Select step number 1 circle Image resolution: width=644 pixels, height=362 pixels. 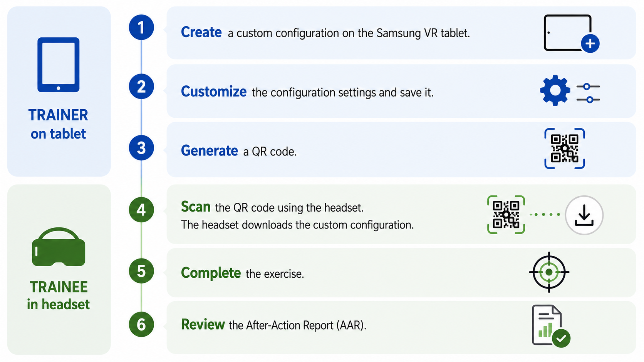[141, 27]
